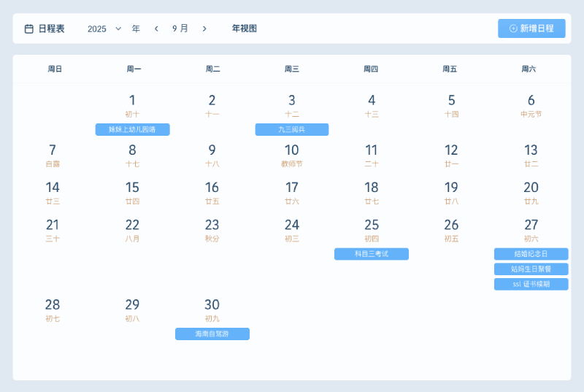The height and width of the screenshot is (392, 584).
Task: Click the 新增日程 button
Action: coord(531,28)
